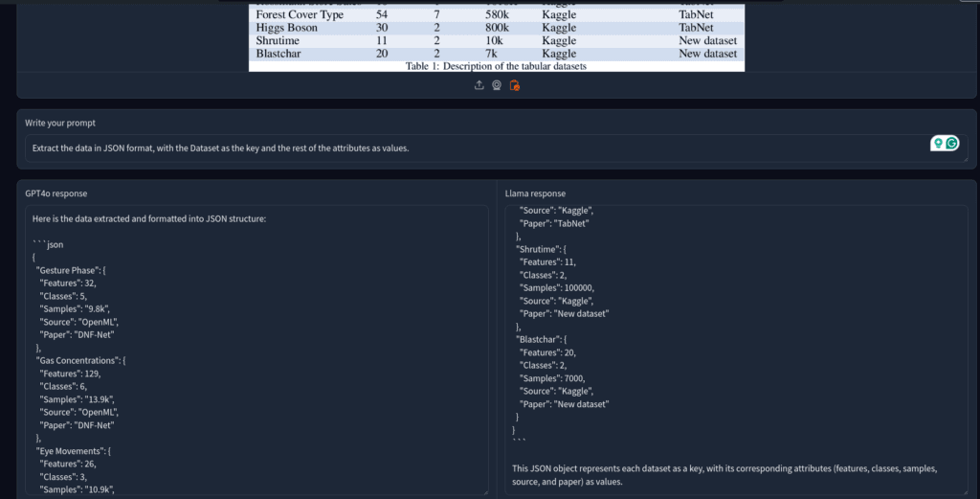The image size is (980, 499).
Task: Click the "Gesture Phase" key
Action: tap(71, 270)
